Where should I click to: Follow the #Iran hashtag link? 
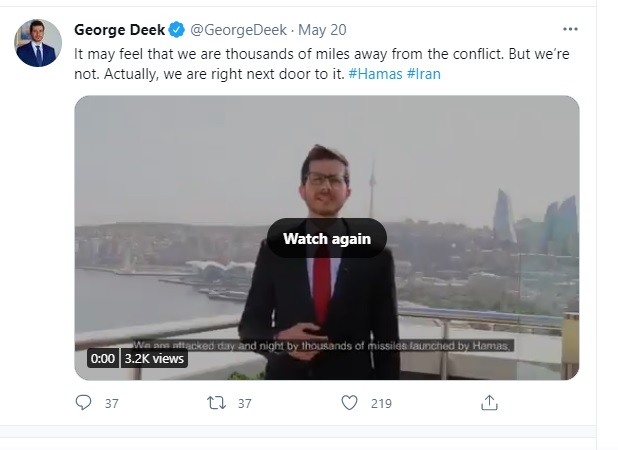point(423,74)
